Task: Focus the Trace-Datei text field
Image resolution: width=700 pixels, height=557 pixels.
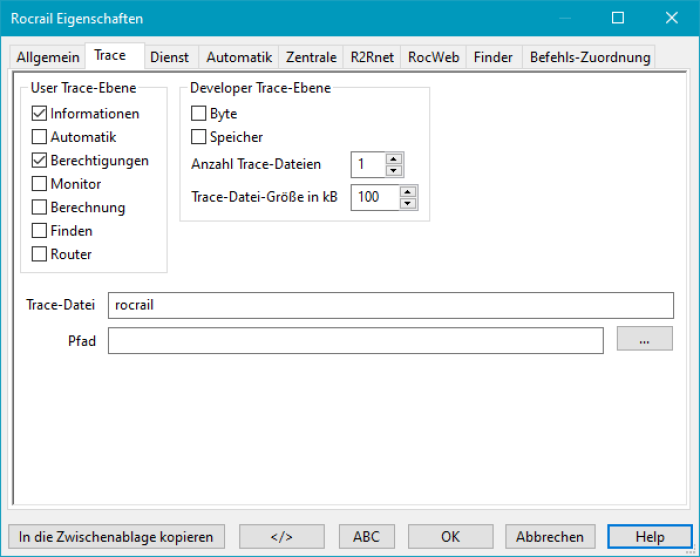Action: coord(391,305)
